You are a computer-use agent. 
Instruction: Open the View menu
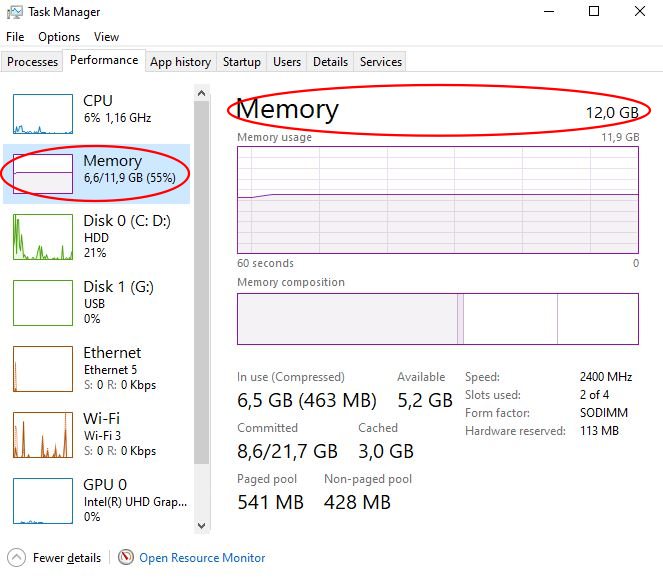click(106, 37)
